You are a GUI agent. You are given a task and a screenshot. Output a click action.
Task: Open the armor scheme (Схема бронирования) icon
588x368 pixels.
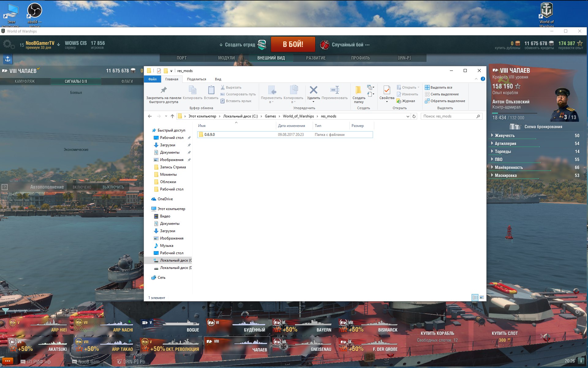click(515, 127)
